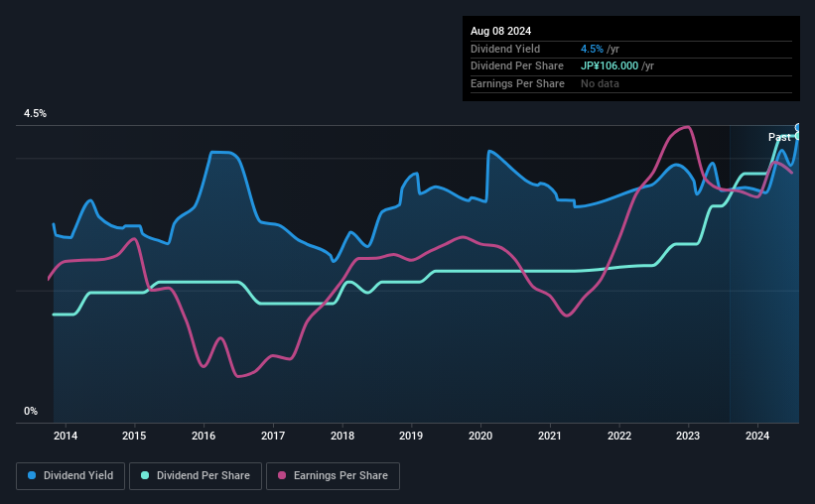Click the 4.5% y-axis label
Image resolution: width=815 pixels, height=504 pixels.
coord(35,113)
